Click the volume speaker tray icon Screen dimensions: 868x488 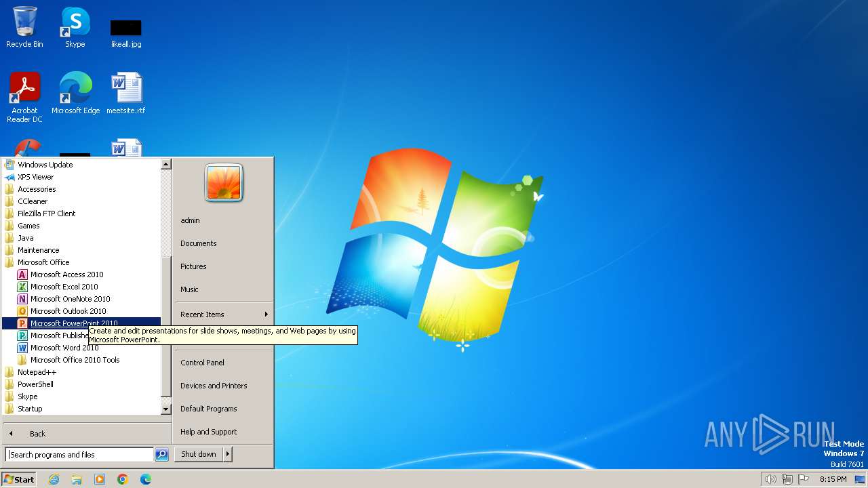tap(770, 479)
